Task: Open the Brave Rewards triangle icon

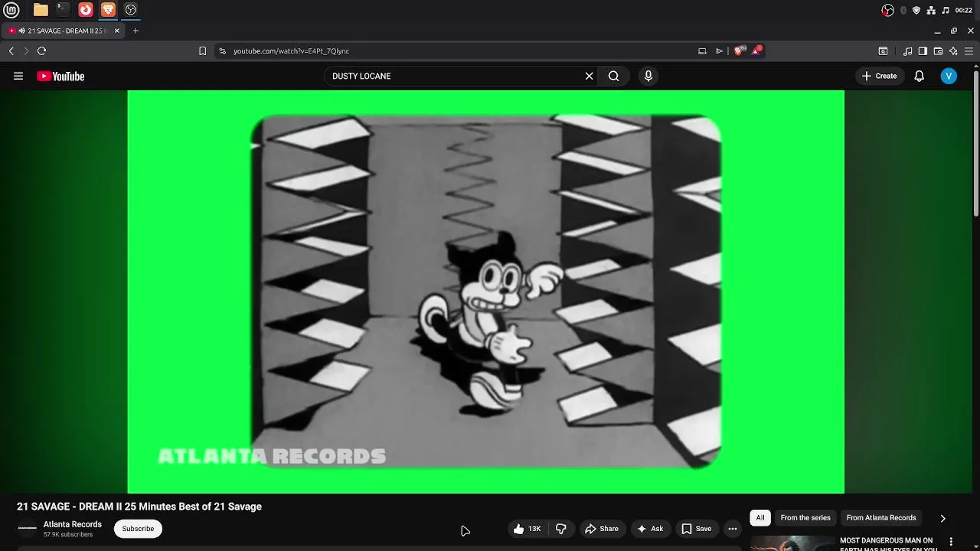Action: (x=756, y=51)
